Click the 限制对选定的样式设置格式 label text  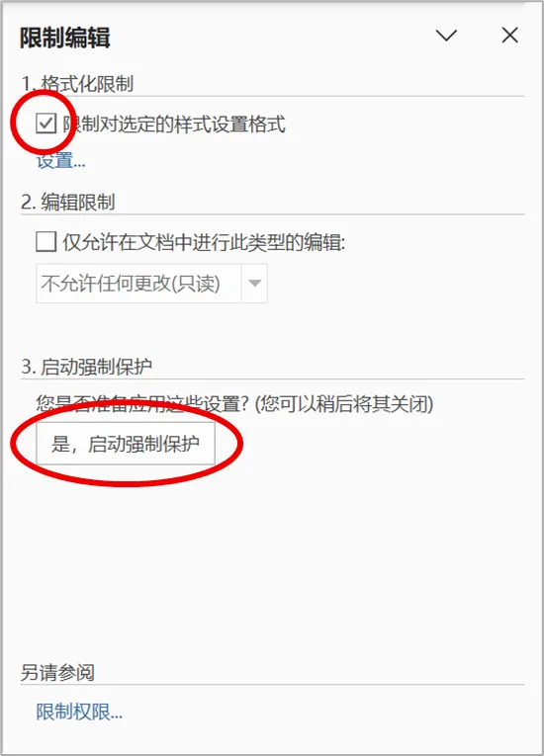[x=174, y=124]
